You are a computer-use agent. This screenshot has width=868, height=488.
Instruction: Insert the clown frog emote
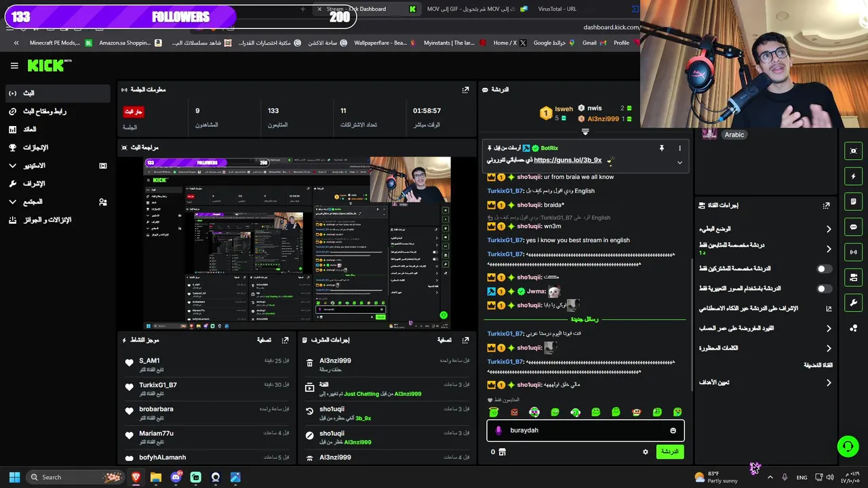(x=534, y=412)
